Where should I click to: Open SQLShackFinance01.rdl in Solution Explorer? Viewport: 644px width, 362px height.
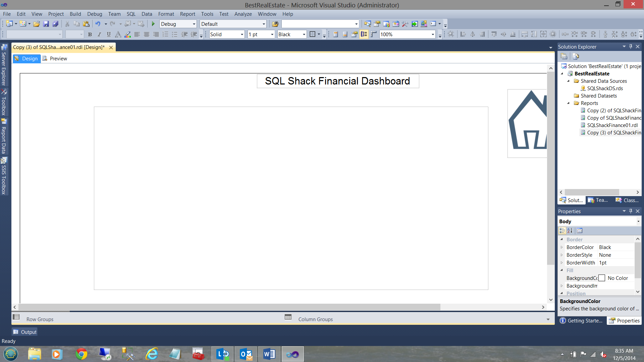(x=612, y=125)
